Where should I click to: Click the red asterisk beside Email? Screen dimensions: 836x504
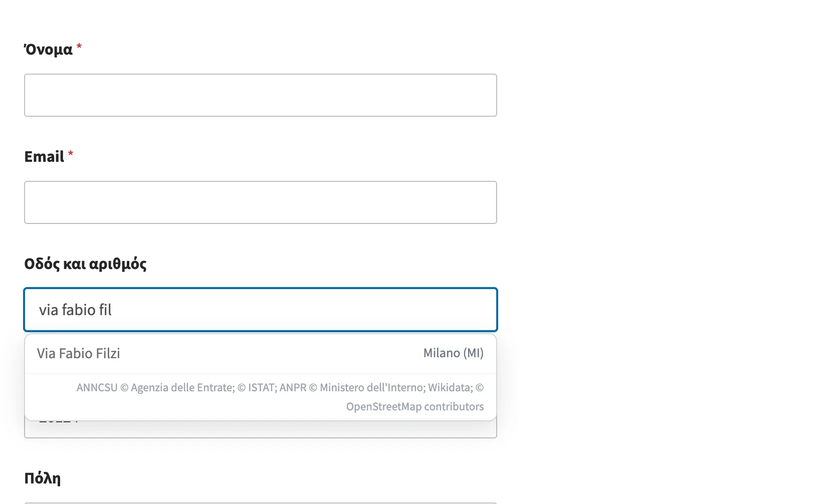pos(71,154)
